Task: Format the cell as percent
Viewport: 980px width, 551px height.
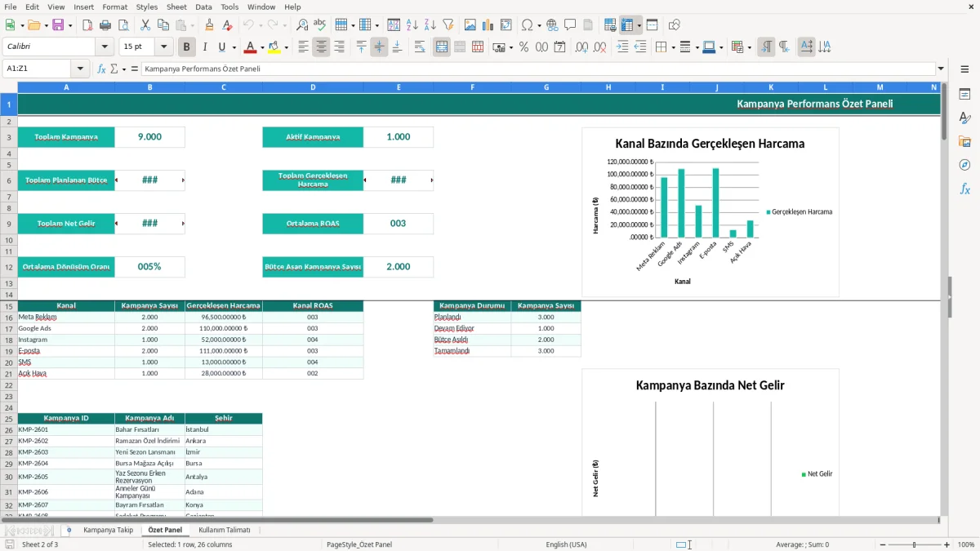Action: (x=523, y=47)
